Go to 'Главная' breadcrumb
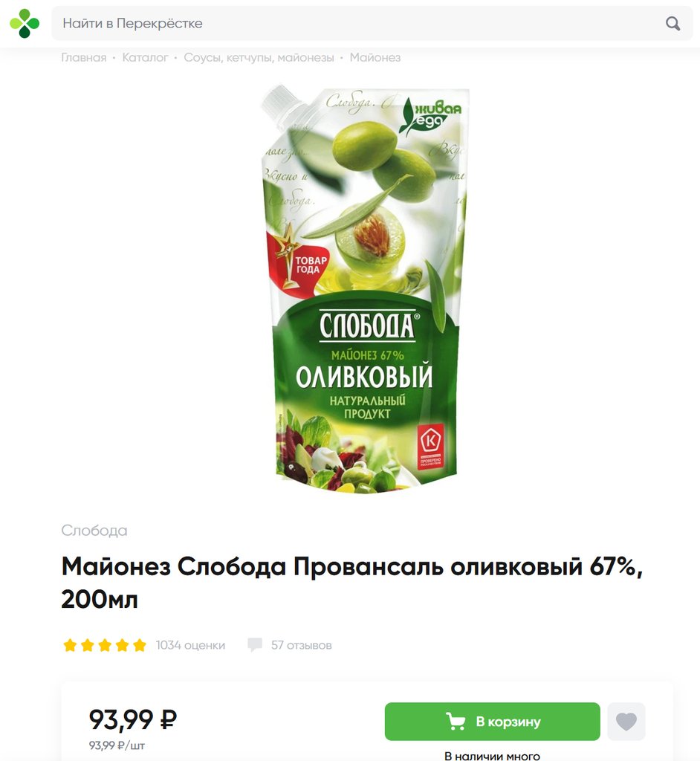Screen dimensions: 700x761 pyautogui.click(x=83, y=58)
